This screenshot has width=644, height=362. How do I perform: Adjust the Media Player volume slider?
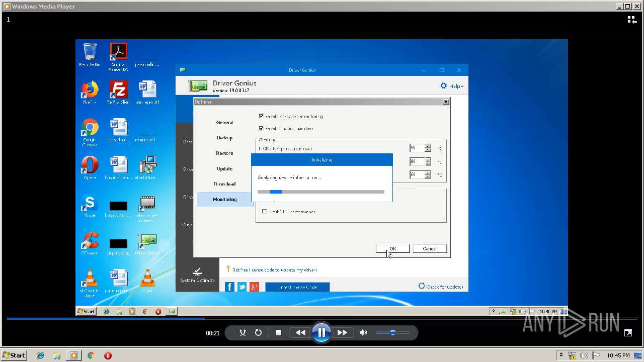[392, 332]
